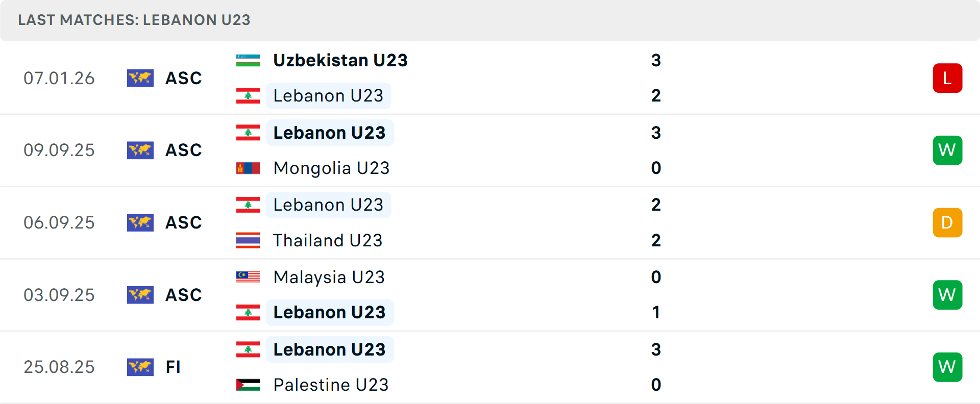Click the competition icon for the 09.09.25 match
This screenshot has height=404, width=980.
click(x=140, y=150)
